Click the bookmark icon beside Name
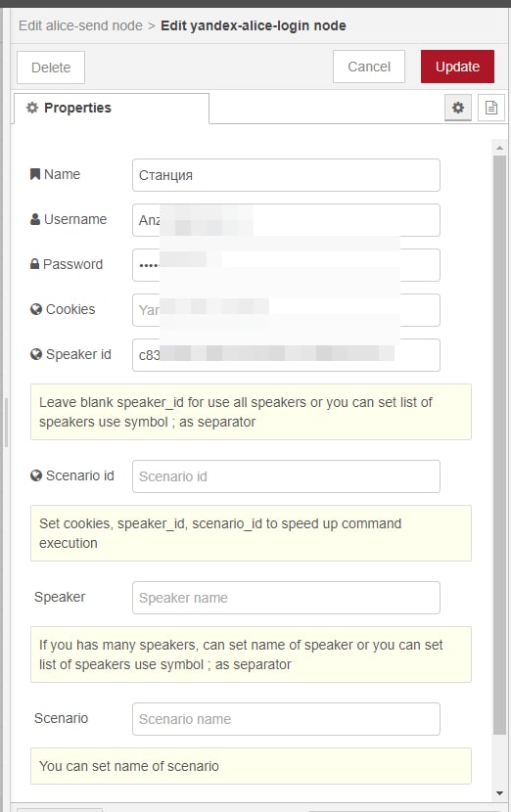 [35, 174]
